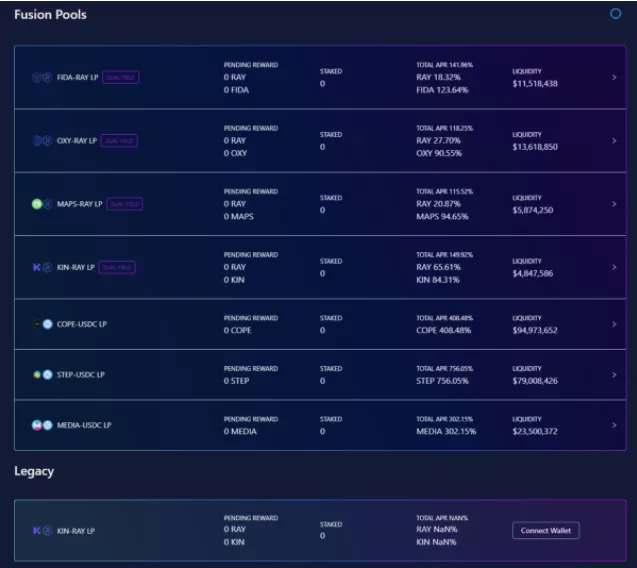Image resolution: width=637 pixels, height=568 pixels.
Task: Click the FIDA 123.64% APR value
Action: click(x=442, y=90)
